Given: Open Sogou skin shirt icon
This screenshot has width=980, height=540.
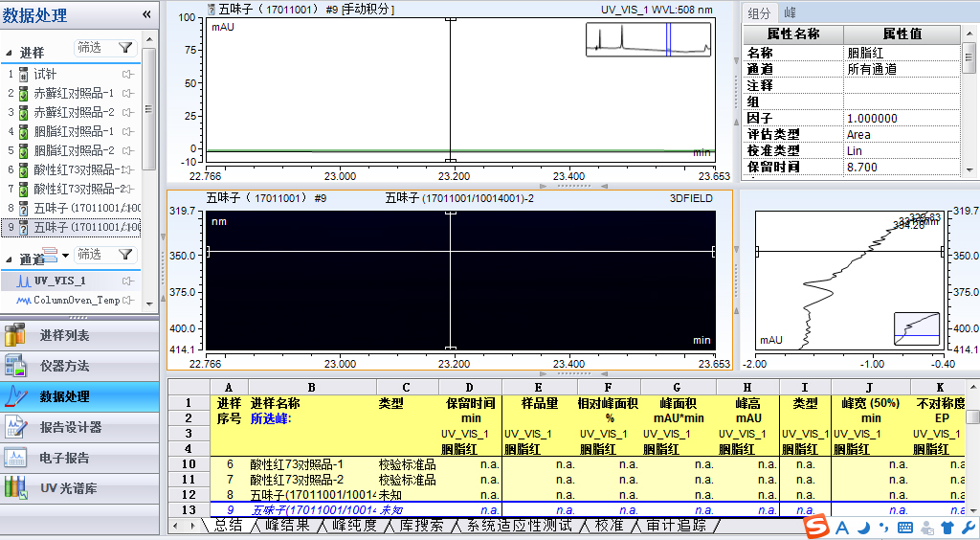Looking at the screenshot, I should tap(948, 529).
